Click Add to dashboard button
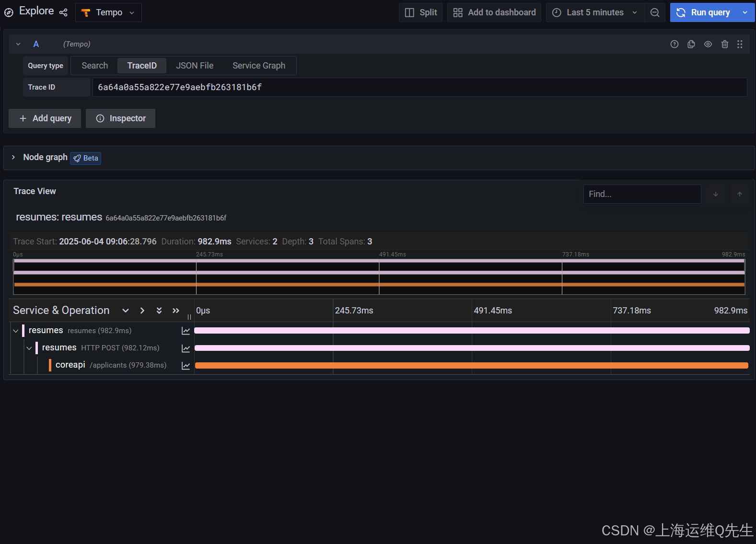The height and width of the screenshot is (544, 756). pyautogui.click(x=494, y=12)
